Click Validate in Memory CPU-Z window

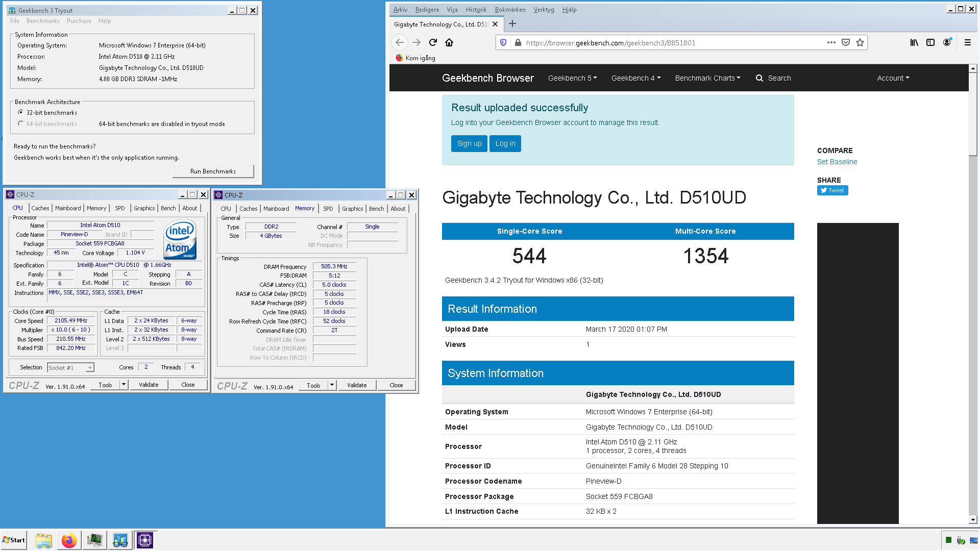tap(357, 385)
